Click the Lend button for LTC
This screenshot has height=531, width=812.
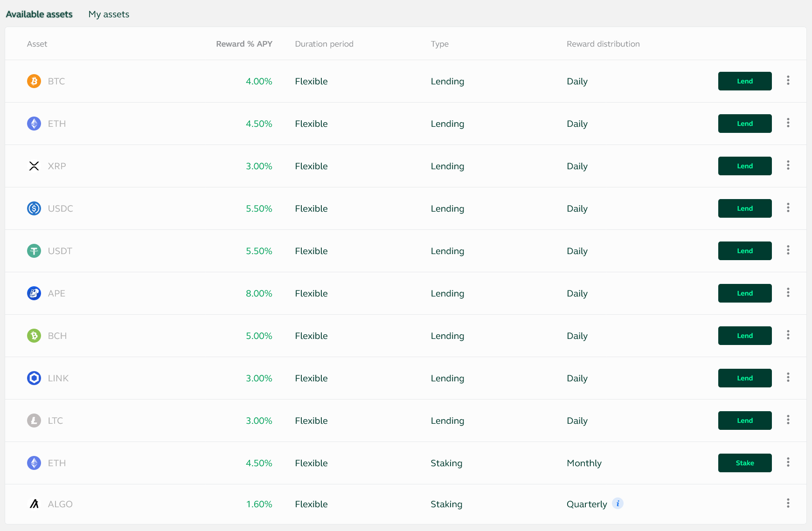click(x=745, y=421)
